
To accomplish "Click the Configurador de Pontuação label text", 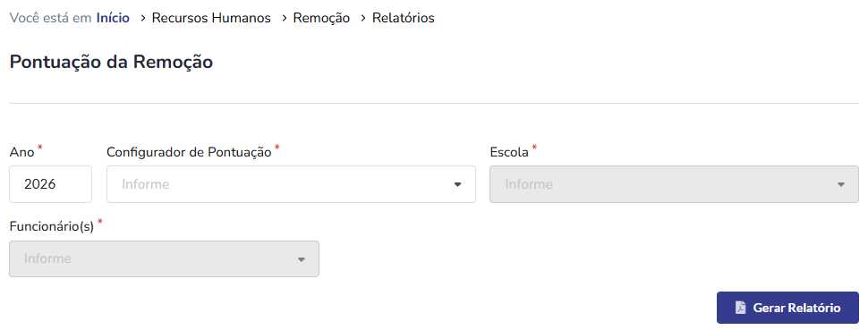I will pyautogui.click(x=189, y=152).
